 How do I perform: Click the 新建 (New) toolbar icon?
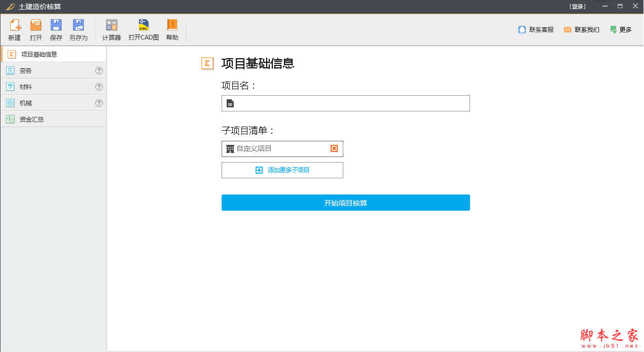(x=15, y=26)
